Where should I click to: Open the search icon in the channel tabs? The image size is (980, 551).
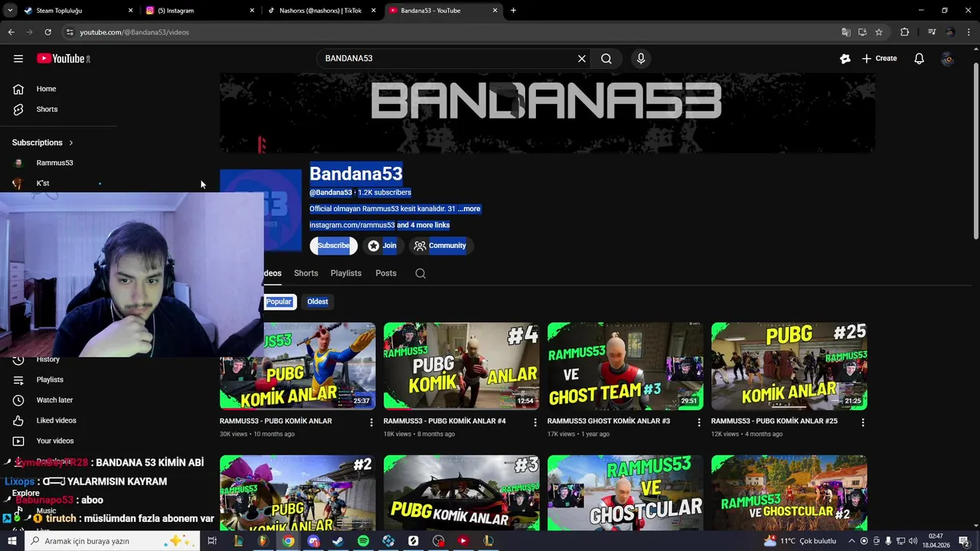(x=420, y=273)
